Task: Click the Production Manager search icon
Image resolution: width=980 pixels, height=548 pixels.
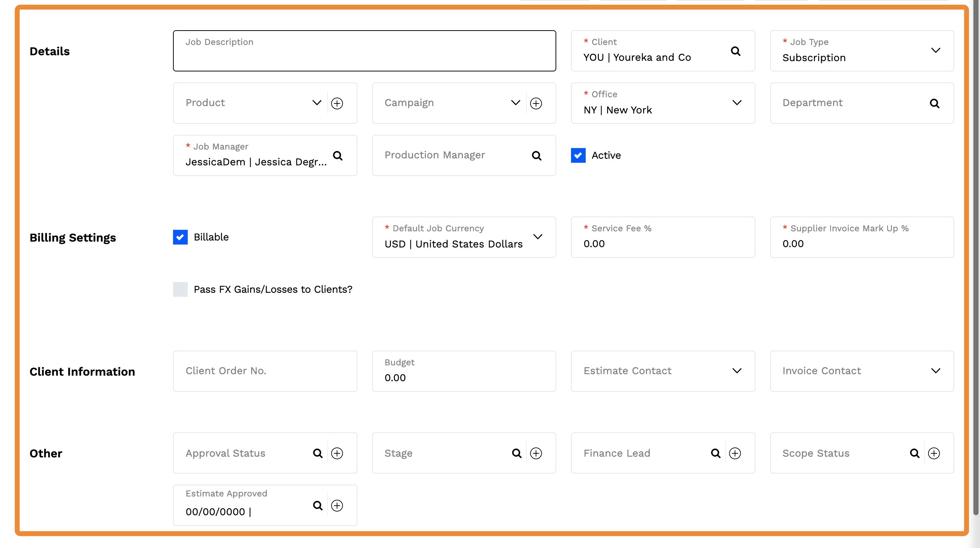Action: click(536, 156)
